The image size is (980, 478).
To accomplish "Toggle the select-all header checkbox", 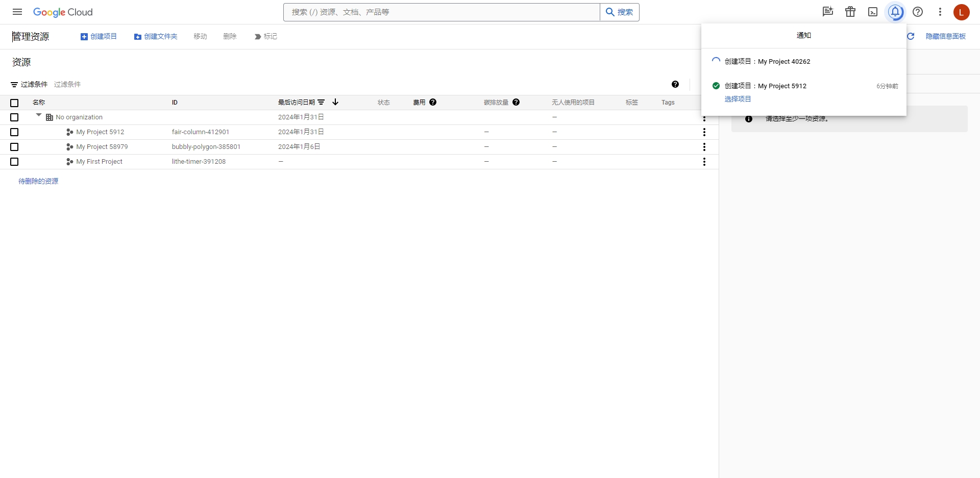I will point(14,103).
